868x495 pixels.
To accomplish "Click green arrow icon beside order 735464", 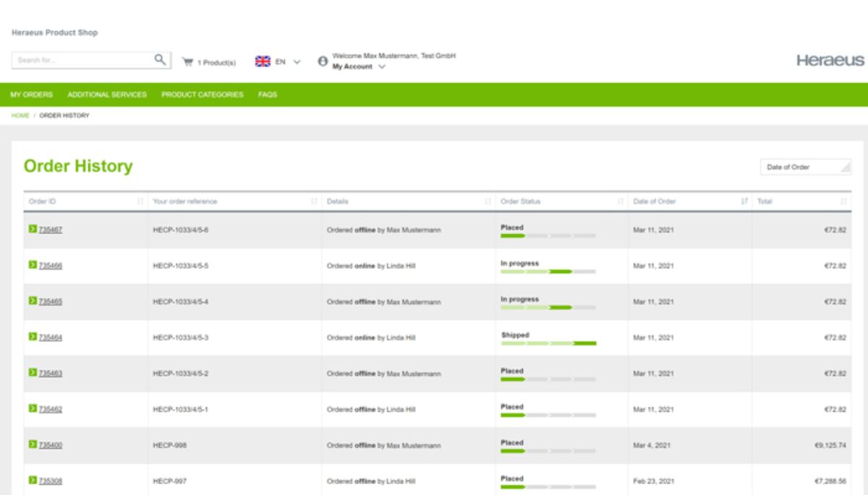I will [x=33, y=337].
